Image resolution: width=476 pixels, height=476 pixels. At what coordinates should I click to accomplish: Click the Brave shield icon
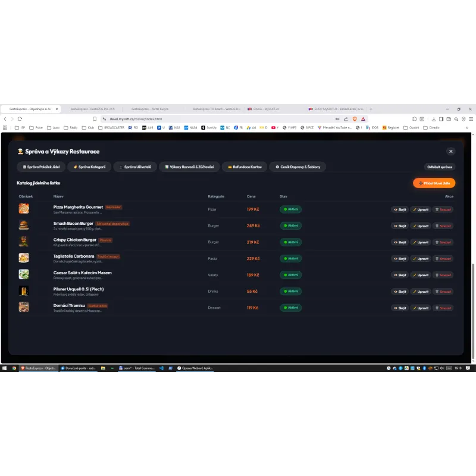click(x=355, y=119)
